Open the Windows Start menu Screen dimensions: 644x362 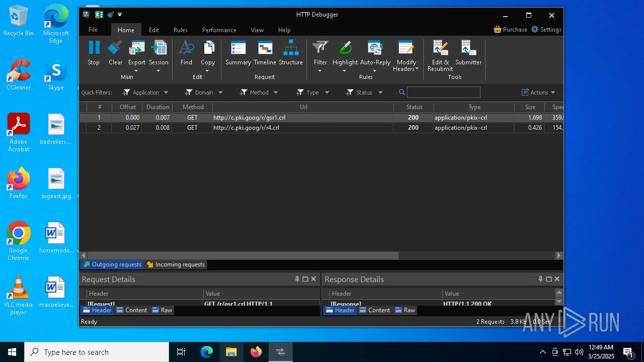coord(12,352)
